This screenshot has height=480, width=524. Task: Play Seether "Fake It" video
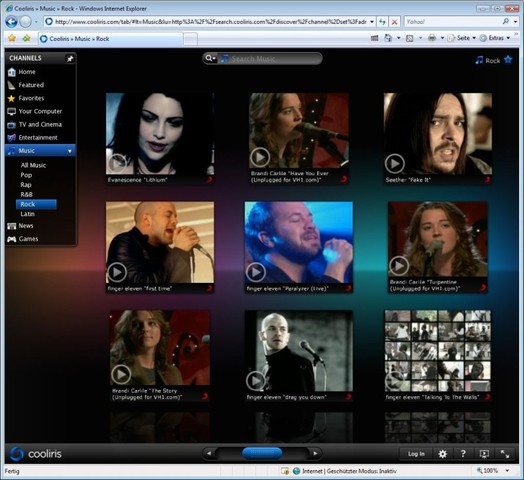[395, 163]
